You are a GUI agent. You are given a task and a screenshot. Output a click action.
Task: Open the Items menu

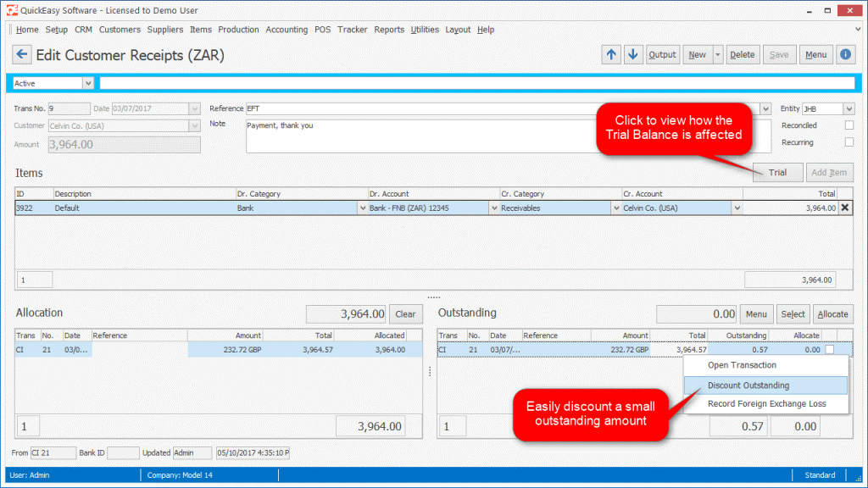200,30
